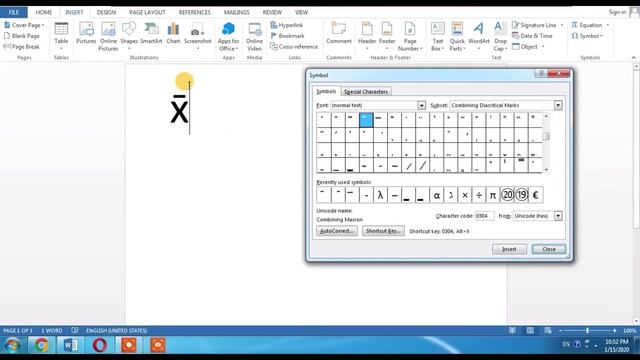Insert a Blank Page
Viewport: 640px width, 360px height.
coord(22,36)
